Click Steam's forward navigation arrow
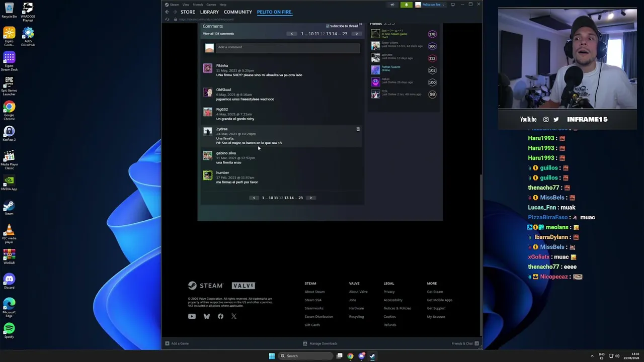The height and width of the screenshot is (362, 644). click(175, 12)
